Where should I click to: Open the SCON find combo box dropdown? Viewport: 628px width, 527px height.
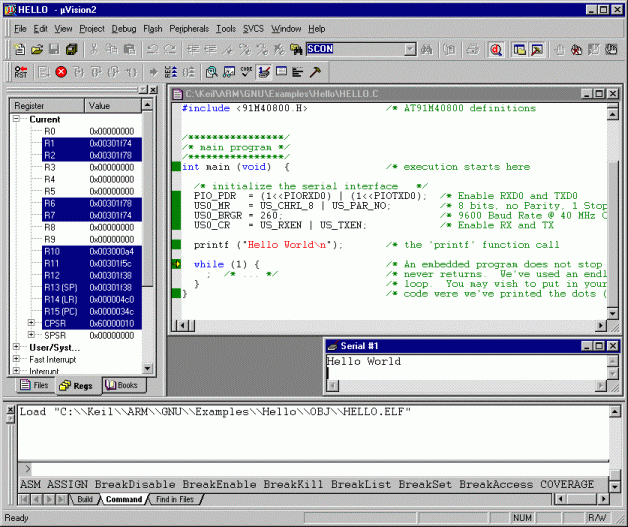coord(410,49)
